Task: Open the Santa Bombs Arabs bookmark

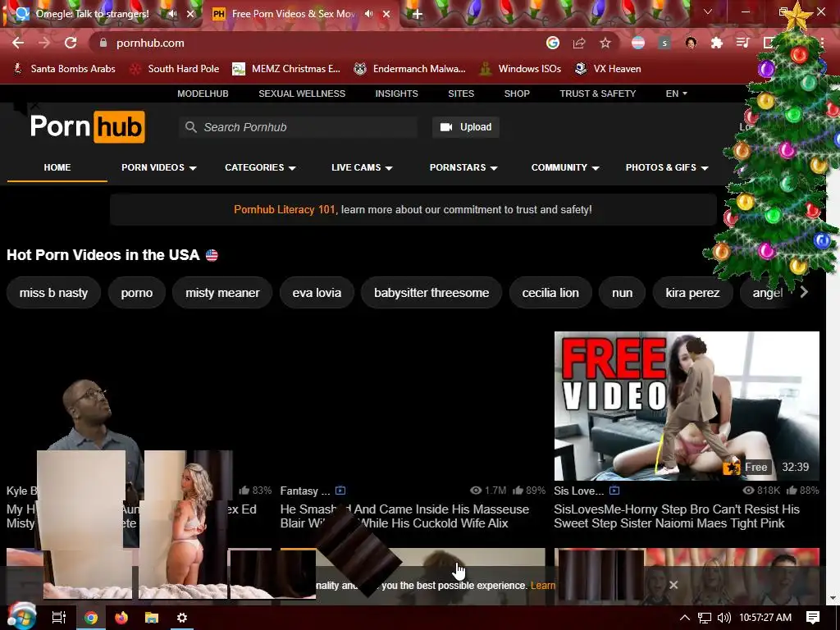Action: [x=64, y=69]
